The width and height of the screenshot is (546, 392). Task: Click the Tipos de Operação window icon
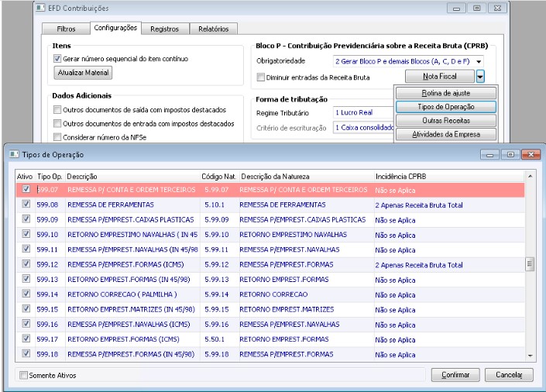pos(14,154)
